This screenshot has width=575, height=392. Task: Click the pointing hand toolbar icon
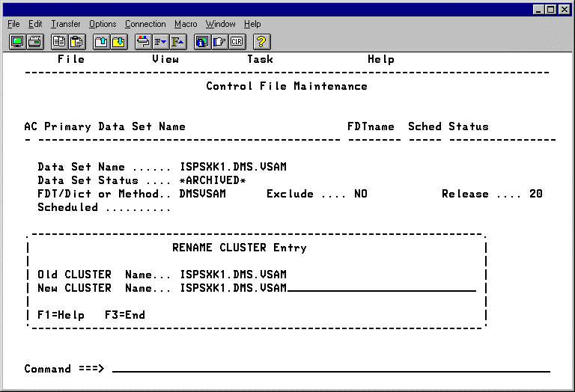coord(219,42)
